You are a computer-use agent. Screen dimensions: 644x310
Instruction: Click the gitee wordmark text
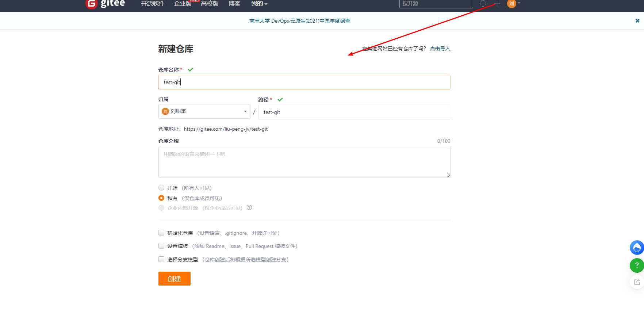click(113, 3)
